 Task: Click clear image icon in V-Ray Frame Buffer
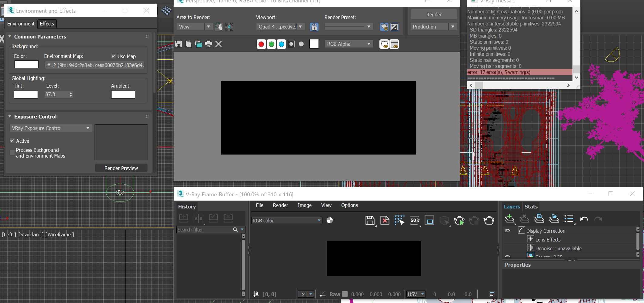coord(385,220)
